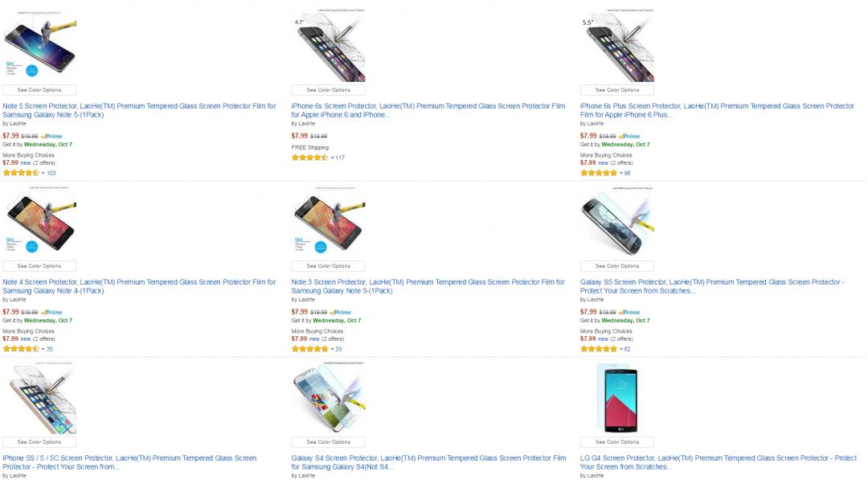Click the stars under Galaxy S5 protector

[x=598, y=349]
